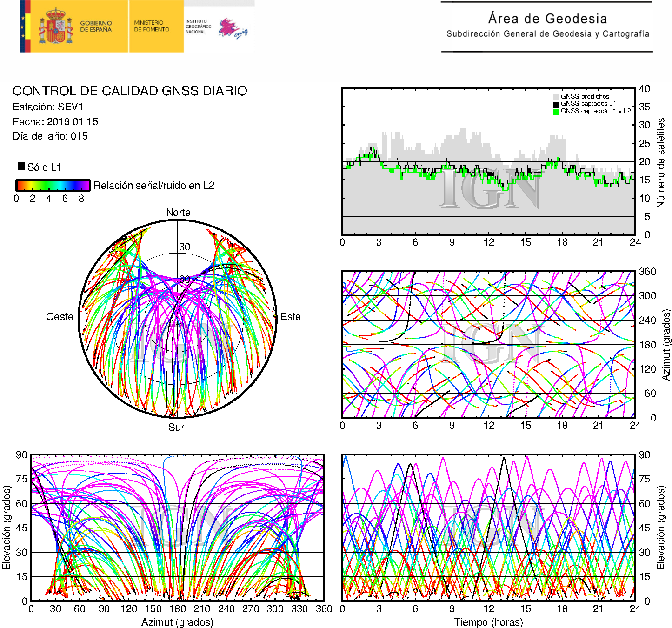Click the Estación: SEV1 text
672x628 pixels.
point(48,107)
